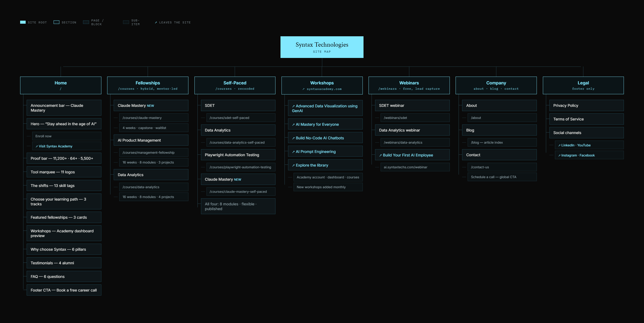Select Privacy Policy block
This screenshot has width=644, height=323.
(587, 105)
